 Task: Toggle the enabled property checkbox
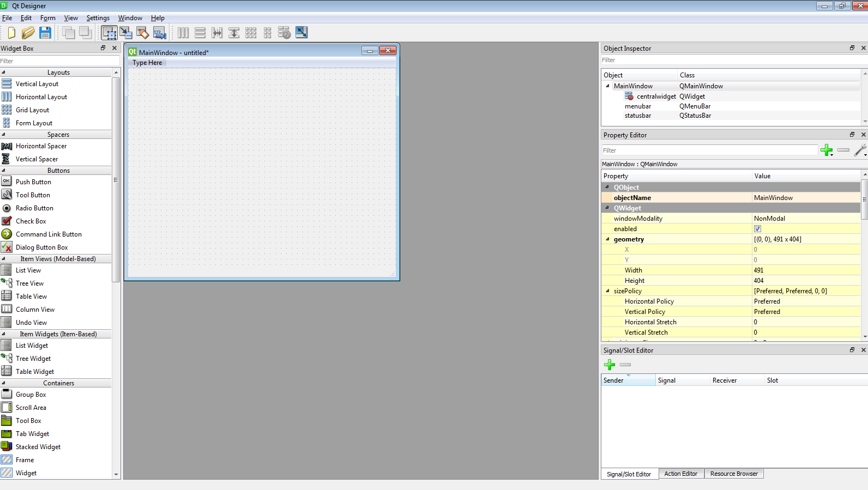point(757,229)
